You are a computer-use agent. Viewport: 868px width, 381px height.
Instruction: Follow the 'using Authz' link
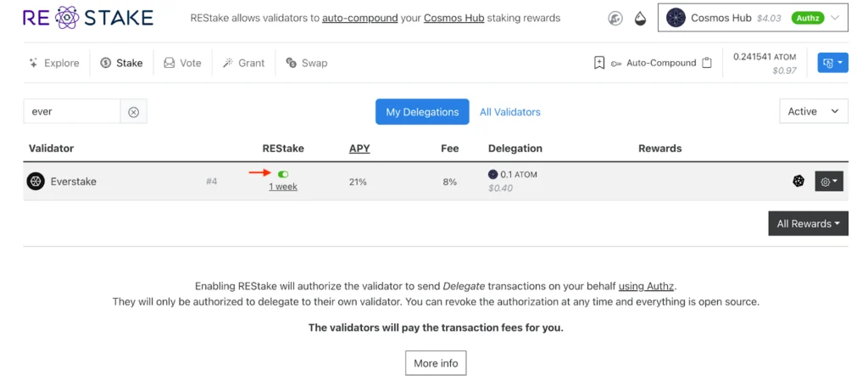(648, 286)
